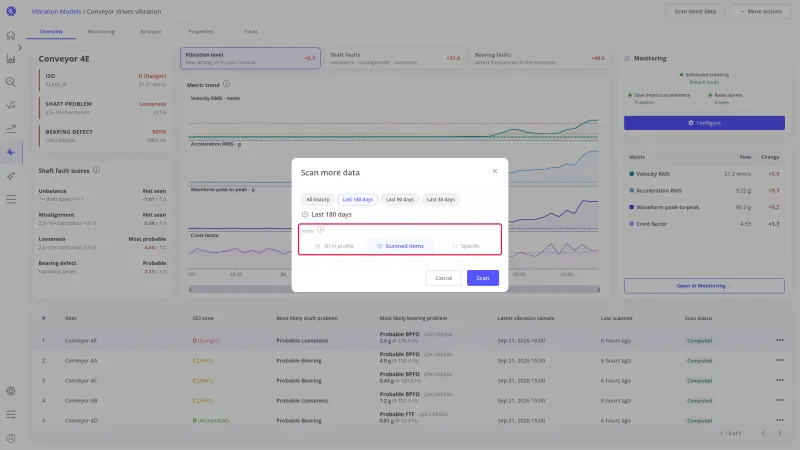The height and width of the screenshot is (450, 800).
Task: Click the chart time range scrollbar
Action: coord(394,289)
